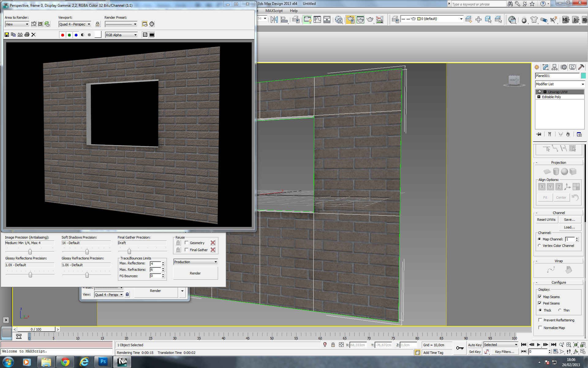Open the RGB Alpha channel dropdown

[121, 35]
